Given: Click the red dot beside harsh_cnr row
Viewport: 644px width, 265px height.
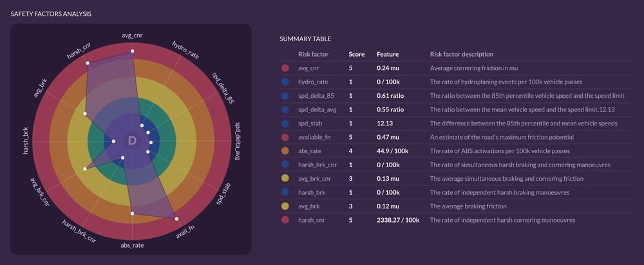Looking at the screenshot, I should point(285,220).
